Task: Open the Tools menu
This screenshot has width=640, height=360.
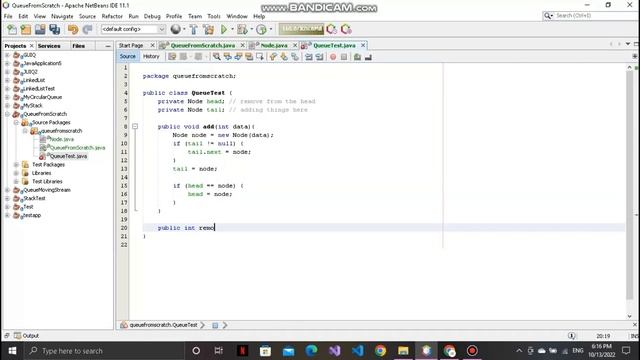Action: click(x=213, y=16)
